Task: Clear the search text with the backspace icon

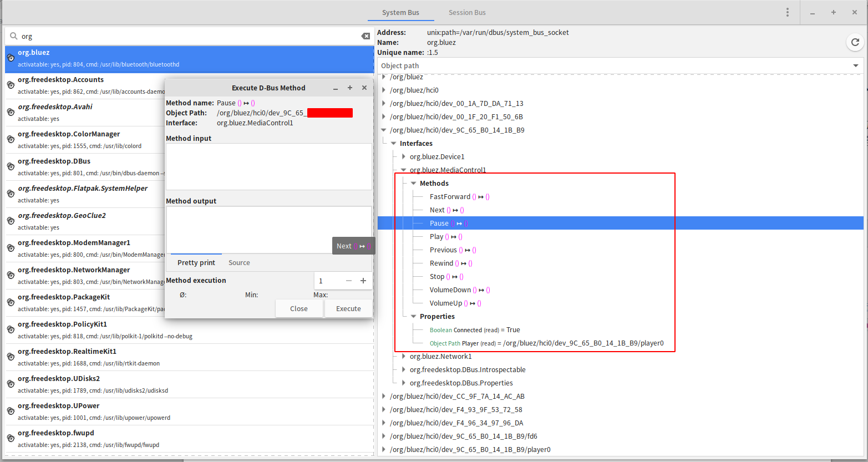Action: (366, 35)
